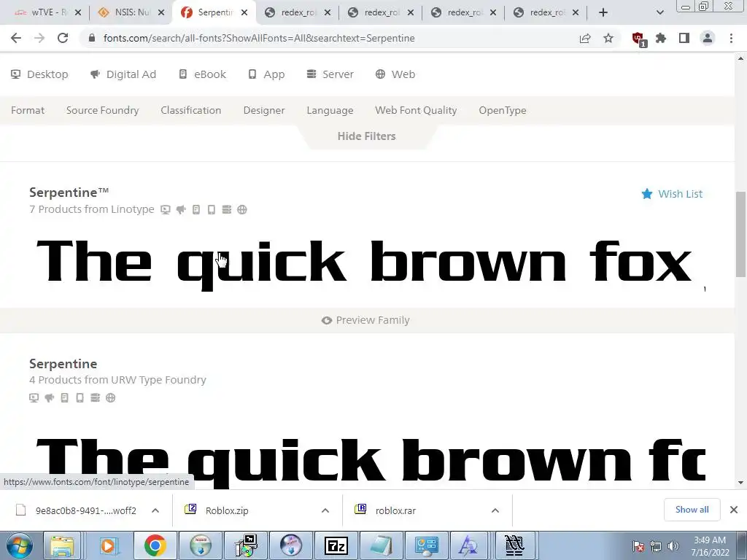The image size is (747, 560).
Task: Open the 7-Zip taskbar icon
Action: 336,545
